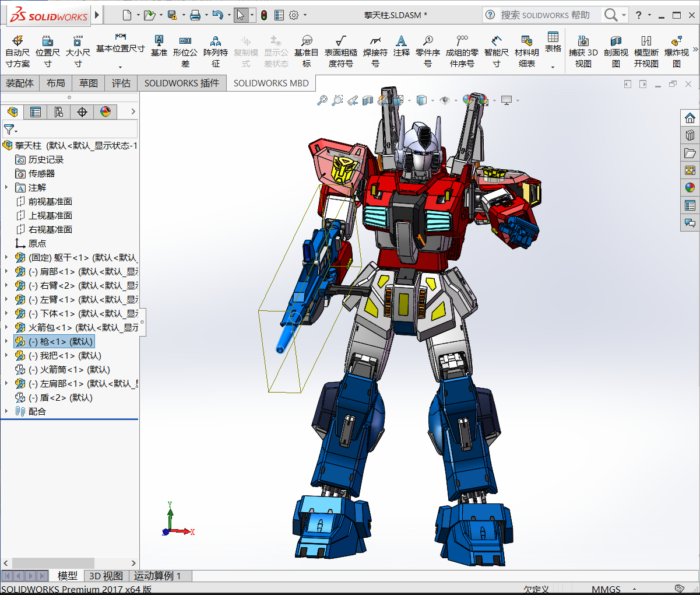This screenshot has width=700, height=595.
Task: Click the 材料明细表 tool
Action: pos(527,51)
